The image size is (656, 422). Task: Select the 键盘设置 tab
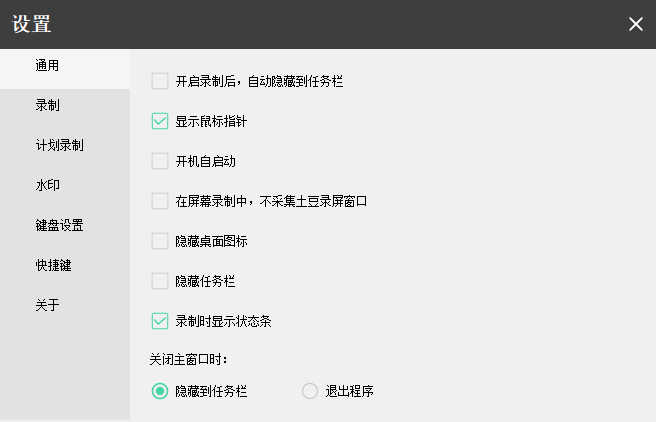(59, 225)
